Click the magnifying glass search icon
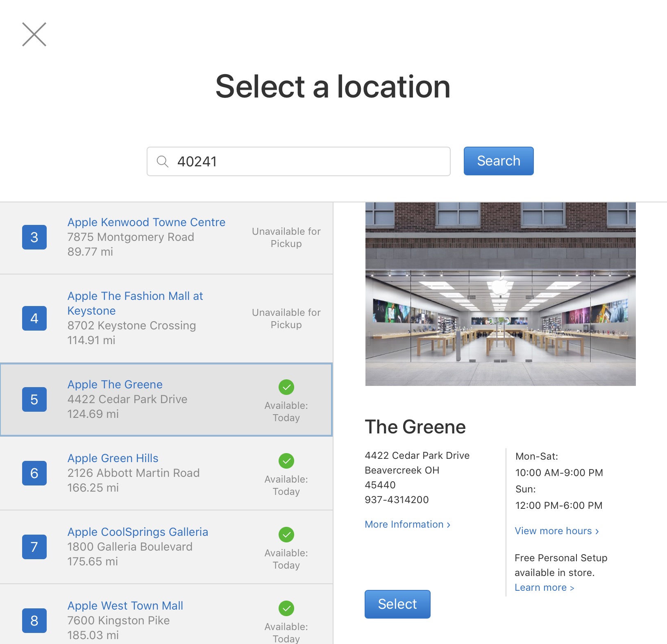 point(163,161)
